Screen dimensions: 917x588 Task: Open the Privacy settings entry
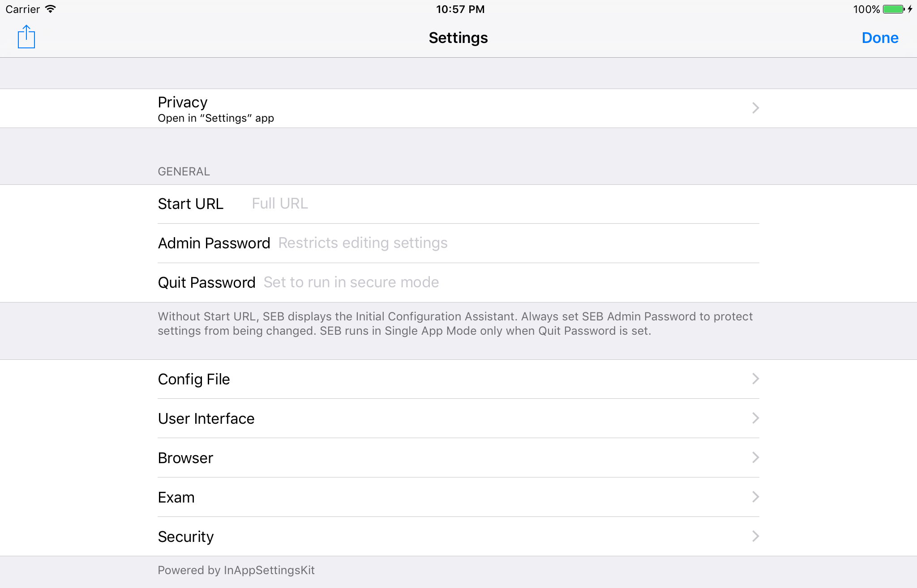458,108
